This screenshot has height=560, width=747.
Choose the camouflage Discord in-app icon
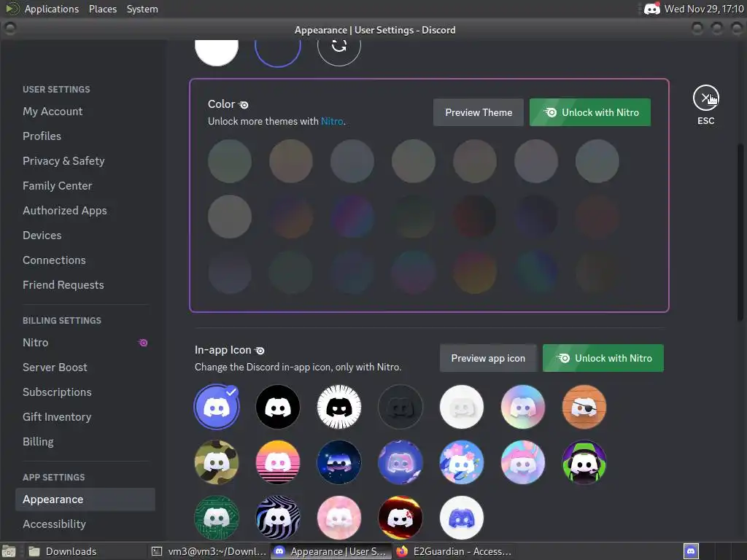pyautogui.click(x=217, y=462)
